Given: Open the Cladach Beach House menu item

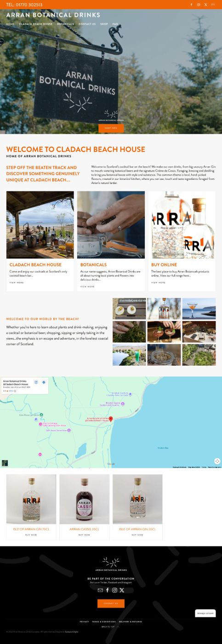Looking at the screenshot, I should [x=36, y=24].
